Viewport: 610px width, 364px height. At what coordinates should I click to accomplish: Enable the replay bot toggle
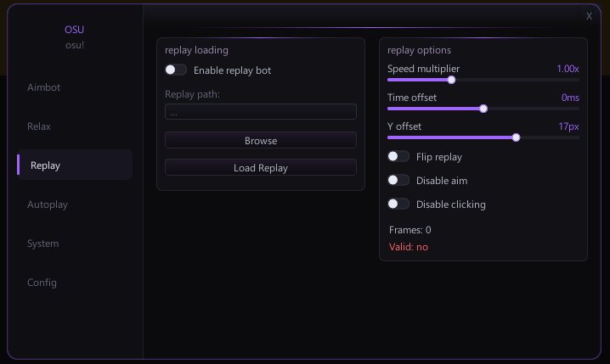point(176,70)
